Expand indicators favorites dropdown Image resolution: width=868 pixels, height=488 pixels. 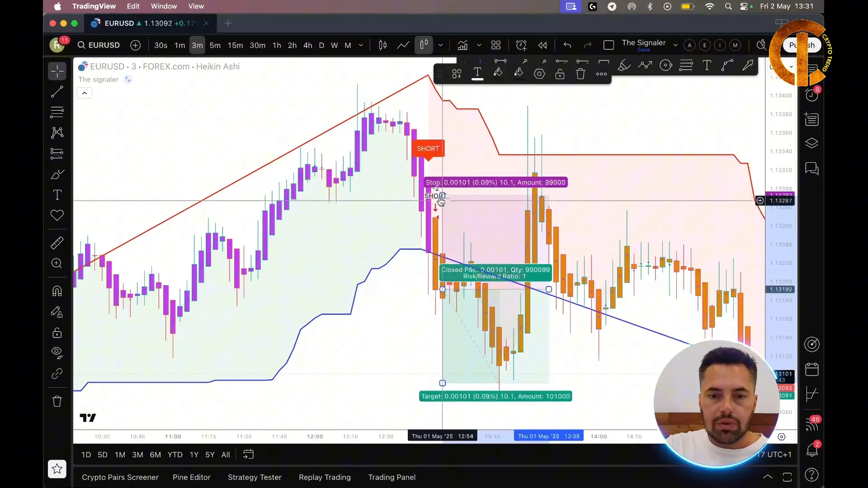(479, 45)
